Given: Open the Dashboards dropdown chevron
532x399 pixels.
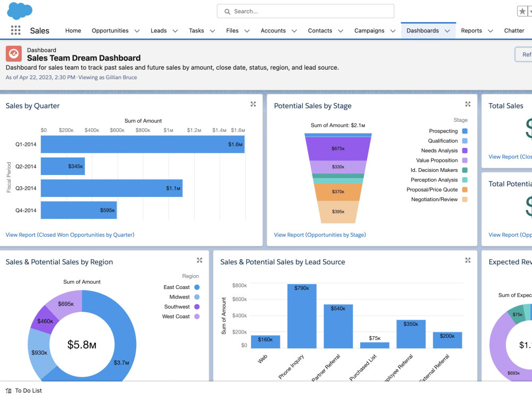Looking at the screenshot, I should pyautogui.click(x=447, y=31).
